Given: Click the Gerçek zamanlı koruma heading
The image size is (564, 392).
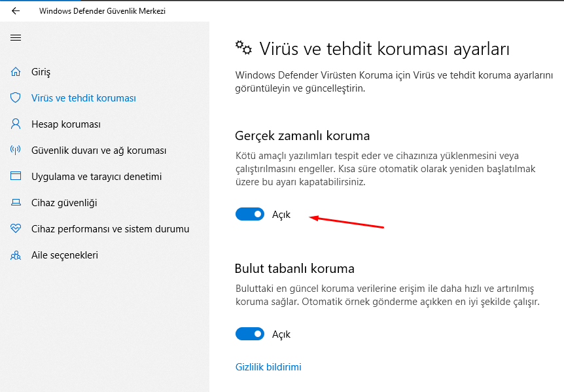Looking at the screenshot, I should [x=302, y=136].
